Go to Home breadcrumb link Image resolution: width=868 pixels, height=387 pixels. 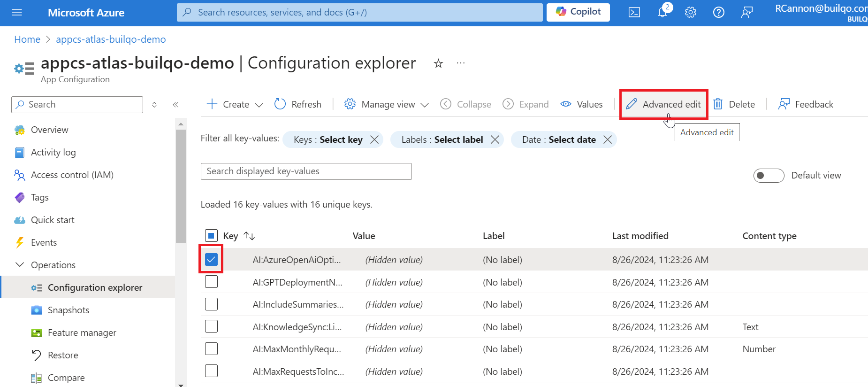click(x=27, y=39)
